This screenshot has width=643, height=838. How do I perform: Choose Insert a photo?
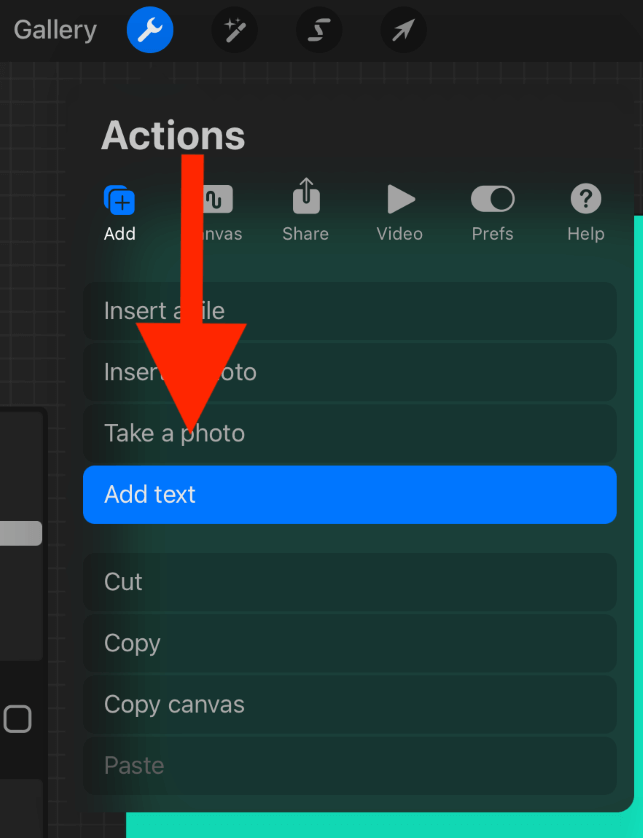349,372
